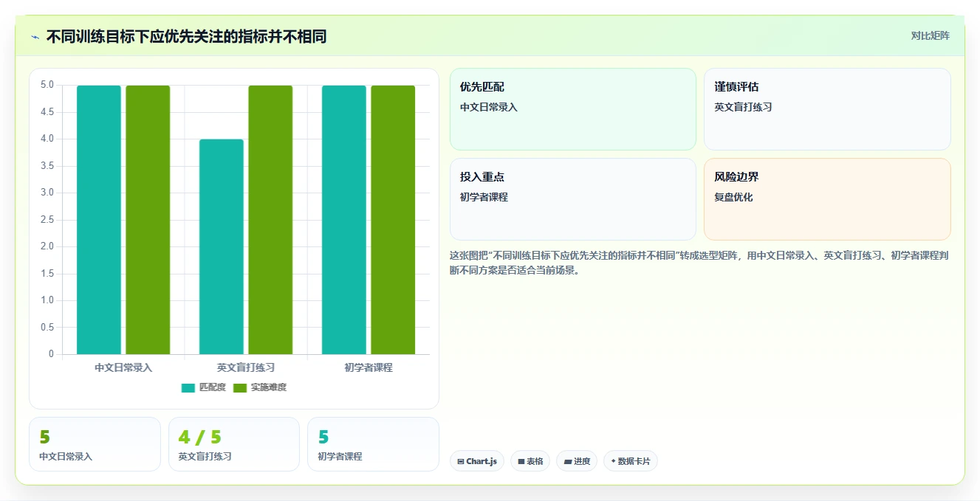Toggle the 匹配度 legend item
Screen dimensions: 980x501
tap(204, 387)
